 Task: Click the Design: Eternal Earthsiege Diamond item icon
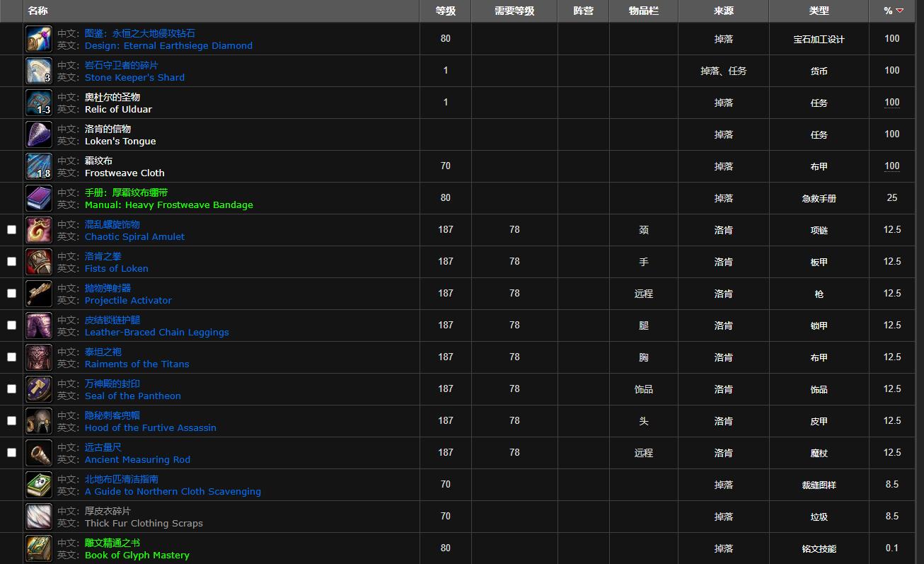coord(39,39)
